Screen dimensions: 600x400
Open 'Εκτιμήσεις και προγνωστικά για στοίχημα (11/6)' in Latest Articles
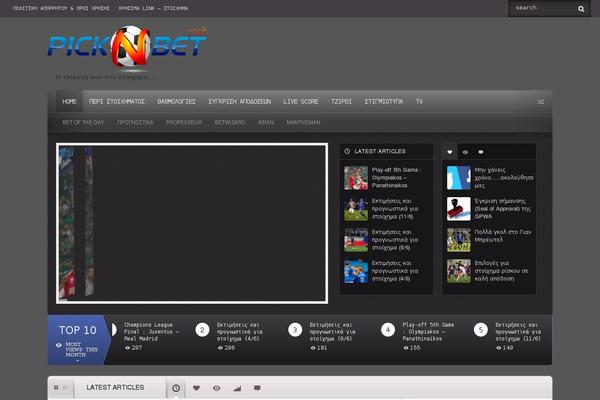tap(395, 209)
